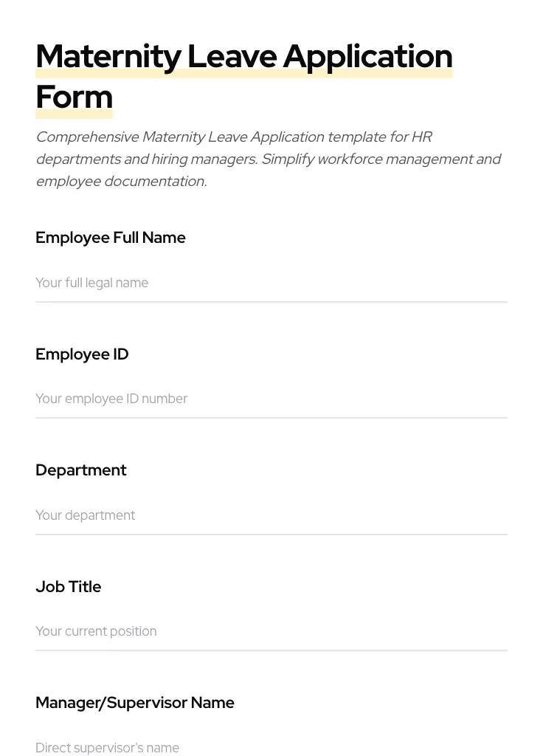Click the Manager/Supervisor Name input field
The width and height of the screenshot is (543, 756).
coord(271,747)
